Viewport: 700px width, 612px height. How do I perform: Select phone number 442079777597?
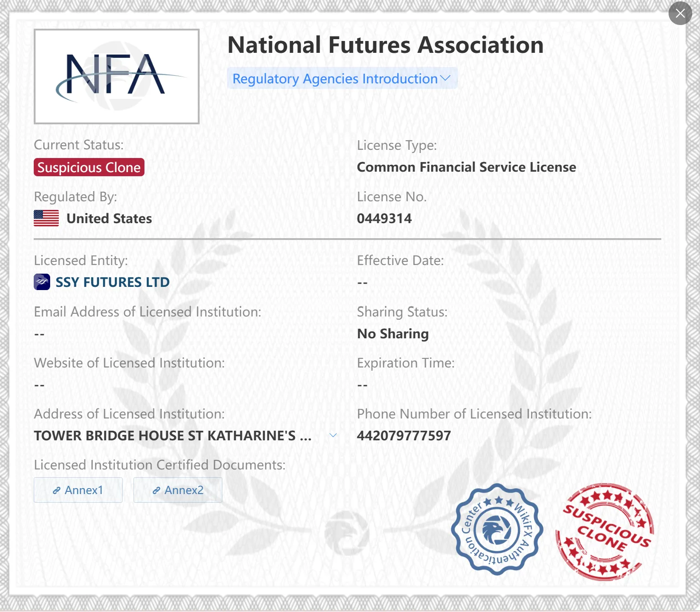click(x=404, y=436)
